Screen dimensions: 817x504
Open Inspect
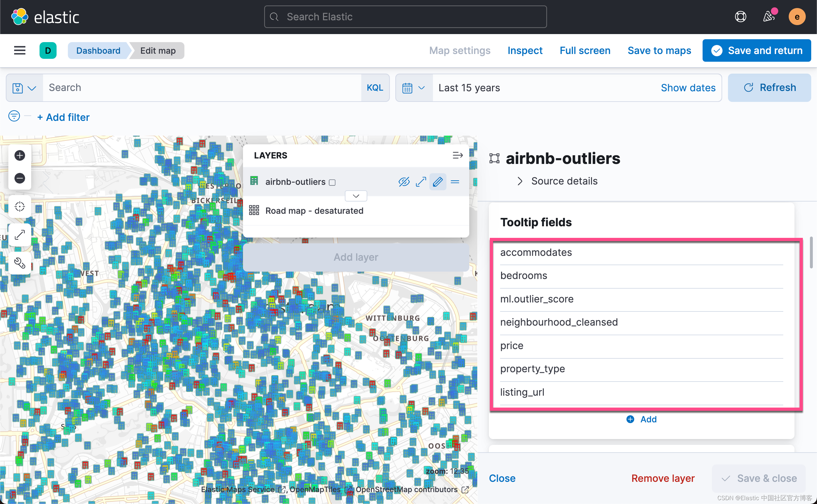[x=525, y=50]
